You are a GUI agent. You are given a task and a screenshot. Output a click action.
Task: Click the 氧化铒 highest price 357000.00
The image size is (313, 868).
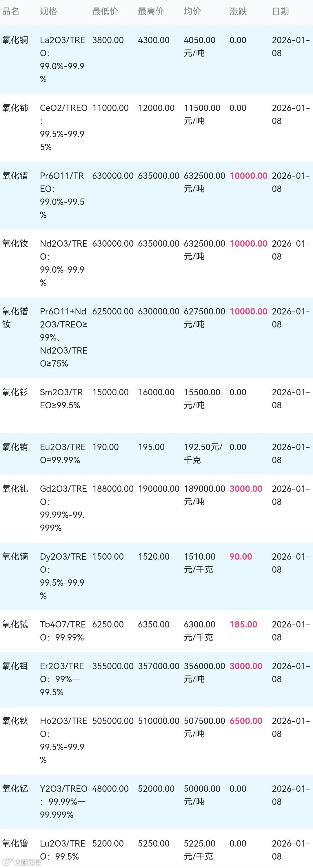[x=158, y=666]
